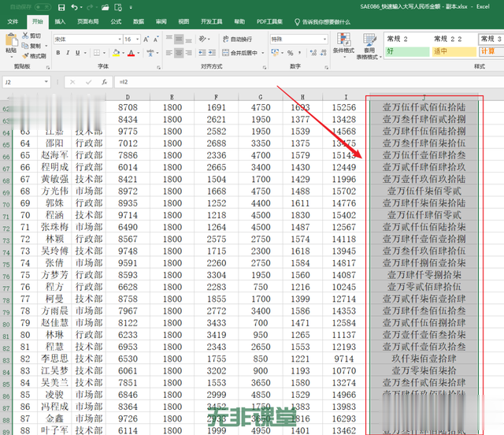Toggle bold formatting
The width and height of the screenshot is (504, 435).
click(58, 53)
